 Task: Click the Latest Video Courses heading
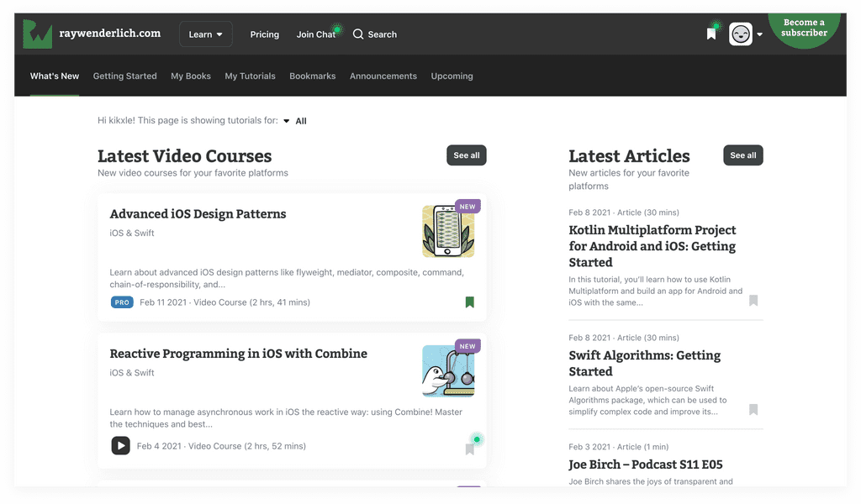click(184, 155)
